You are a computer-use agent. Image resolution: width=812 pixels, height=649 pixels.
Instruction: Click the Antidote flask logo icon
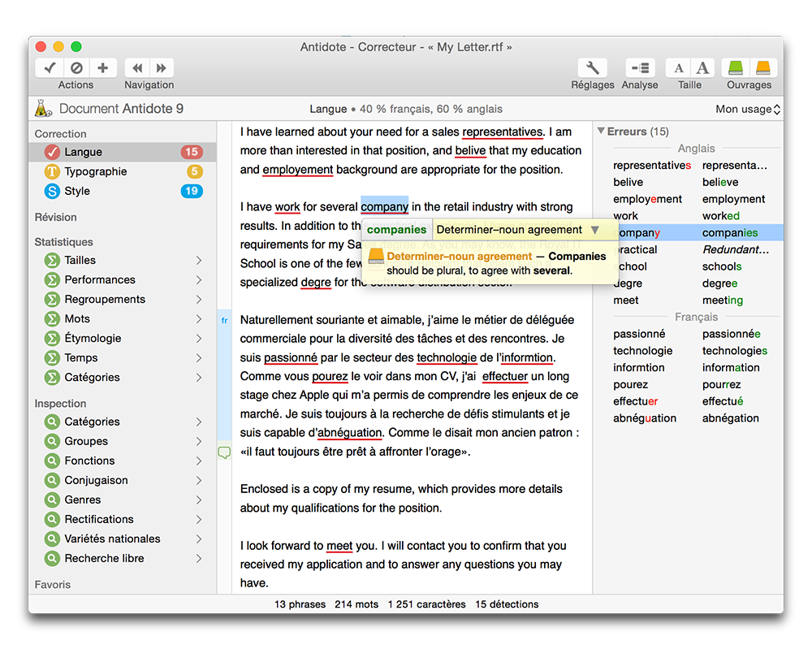(x=43, y=108)
